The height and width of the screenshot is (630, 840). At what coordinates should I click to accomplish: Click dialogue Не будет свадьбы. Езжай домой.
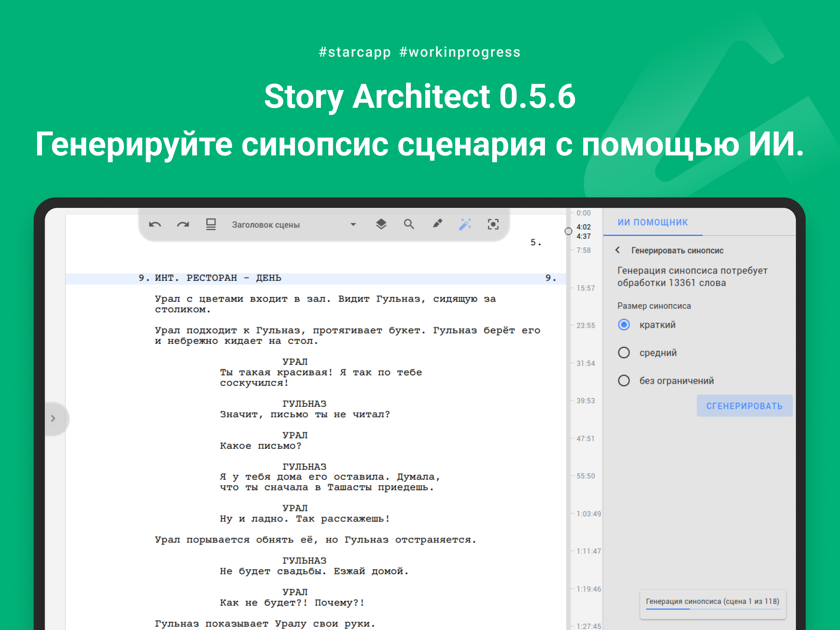(314, 572)
